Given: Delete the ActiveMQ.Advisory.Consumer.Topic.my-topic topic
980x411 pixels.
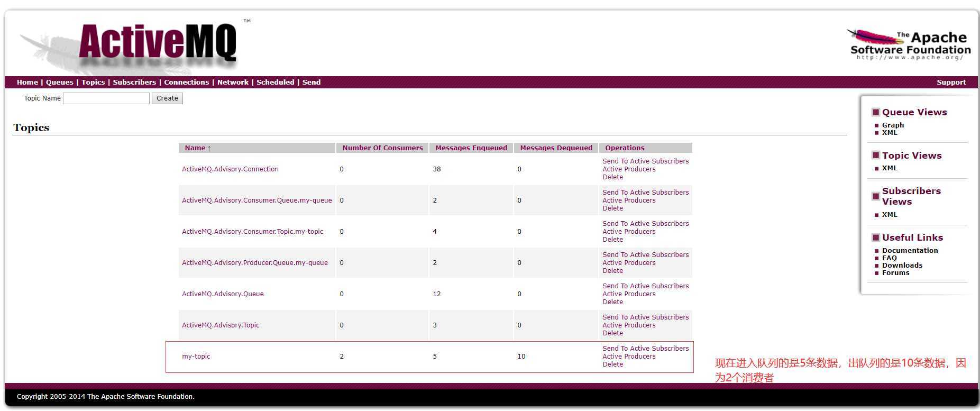Looking at the screenshot, I should (x=612, y=240).
